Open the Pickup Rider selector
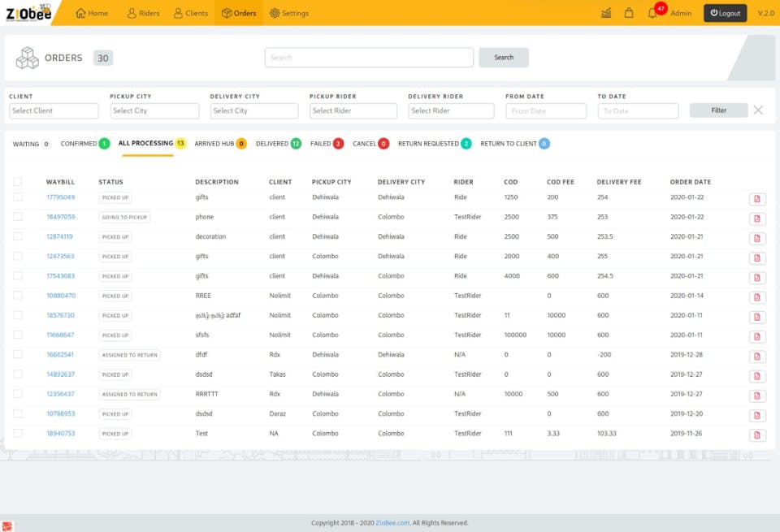This screenshot has height=532, width=780. [353, 111]
